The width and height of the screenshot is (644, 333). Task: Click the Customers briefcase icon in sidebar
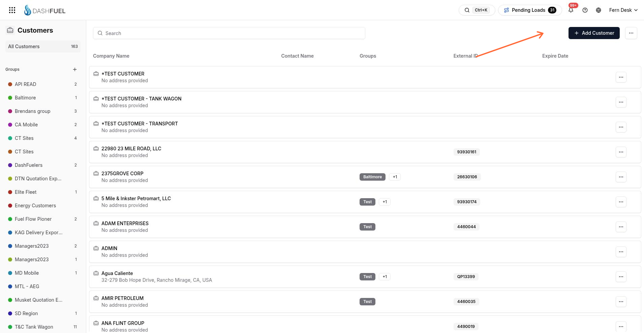10,30
